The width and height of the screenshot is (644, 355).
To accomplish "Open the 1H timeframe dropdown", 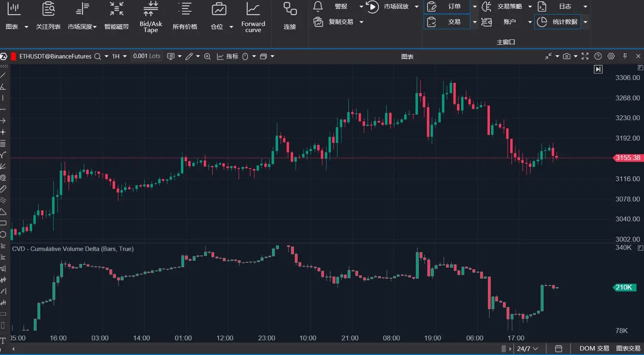I will pos(119,56).
